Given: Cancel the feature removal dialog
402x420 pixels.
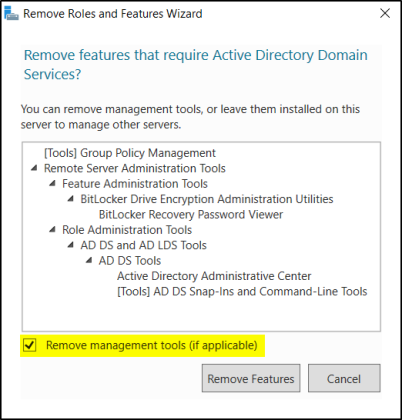Looking at the screenshot, I should pos(344,378).
